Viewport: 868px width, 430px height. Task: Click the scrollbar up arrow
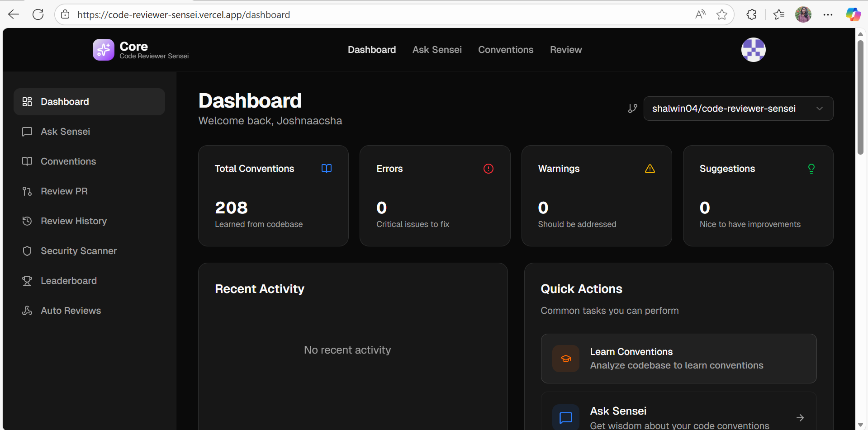(x=860, y=34)
